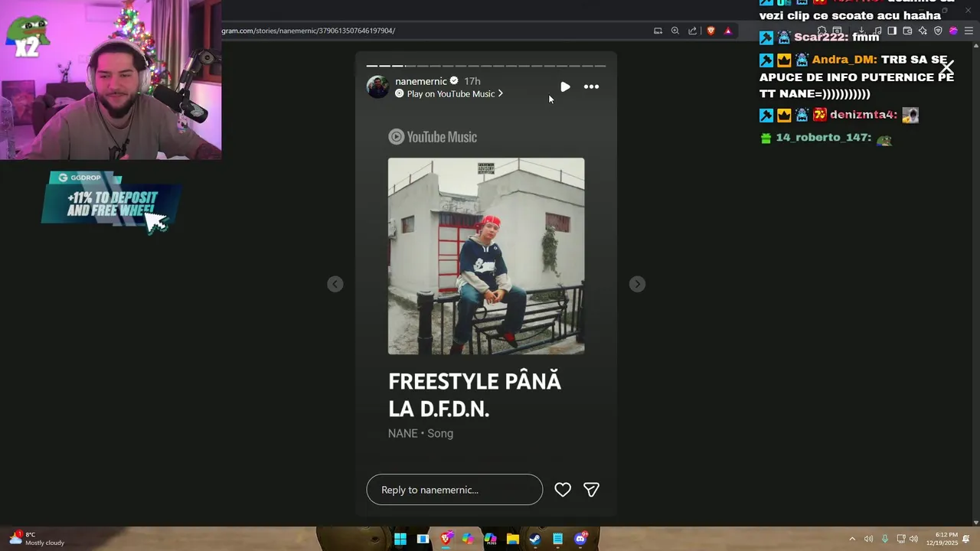Expand hidden system tray icons chevron

point(852,539)
